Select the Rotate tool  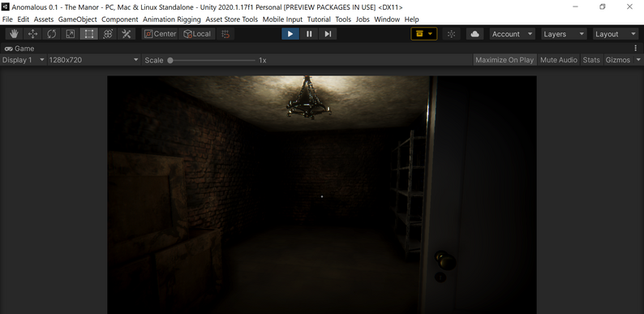51,34
